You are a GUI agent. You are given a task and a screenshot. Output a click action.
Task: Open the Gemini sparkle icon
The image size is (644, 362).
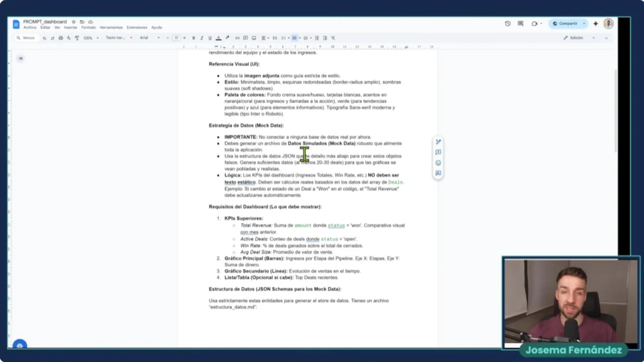[x=596, y=24]
